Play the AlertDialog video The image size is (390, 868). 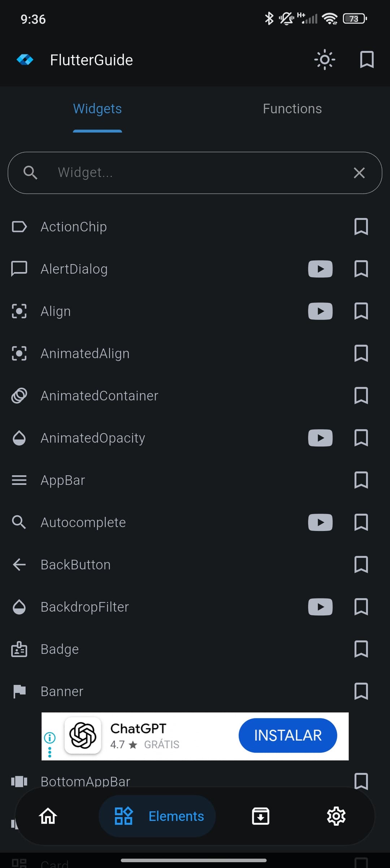(320, 269)
